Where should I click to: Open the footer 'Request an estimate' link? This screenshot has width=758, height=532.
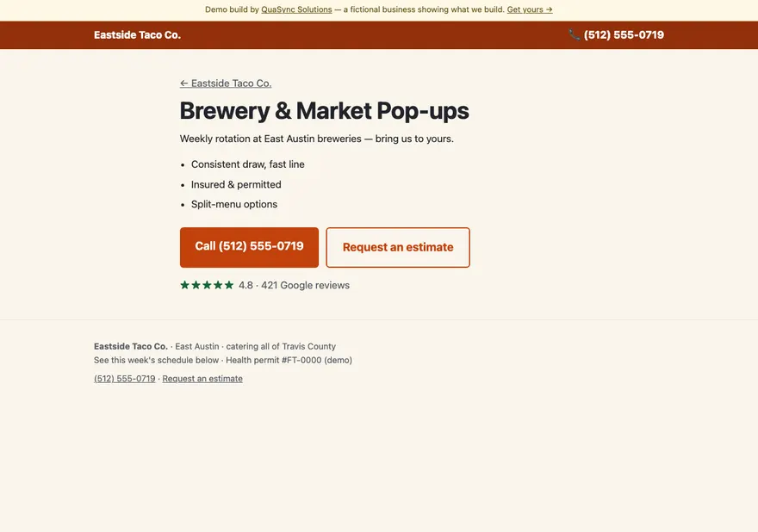[x=202, y=379]
